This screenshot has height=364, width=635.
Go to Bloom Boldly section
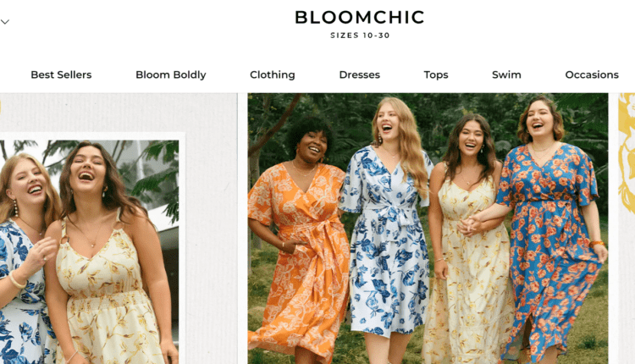click(170, 74)
